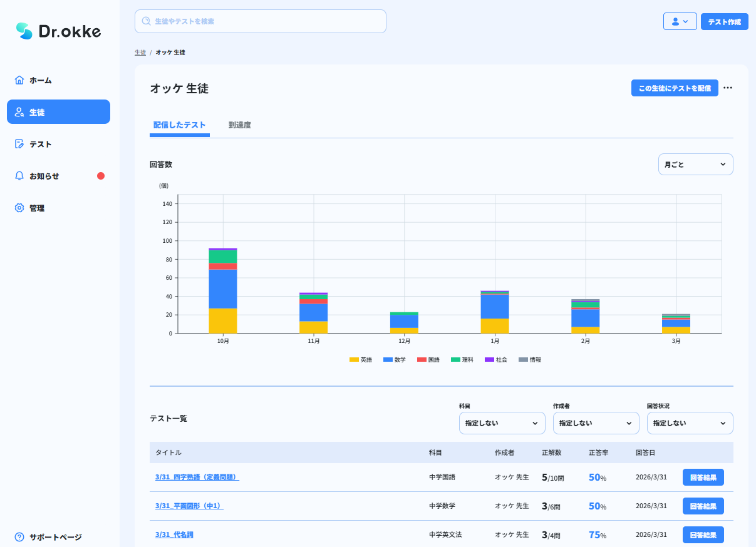Expand the 月ごと period dropdown
Screen dimensions: 756x547
695,165
